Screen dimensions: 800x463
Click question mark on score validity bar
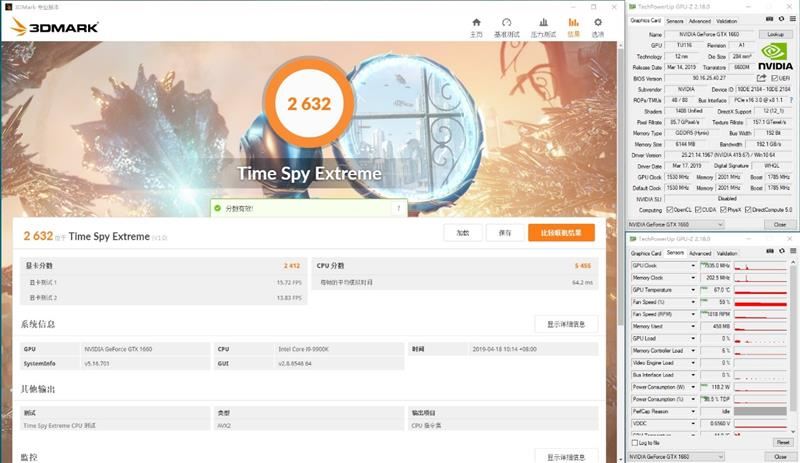[x=398, y=208]
